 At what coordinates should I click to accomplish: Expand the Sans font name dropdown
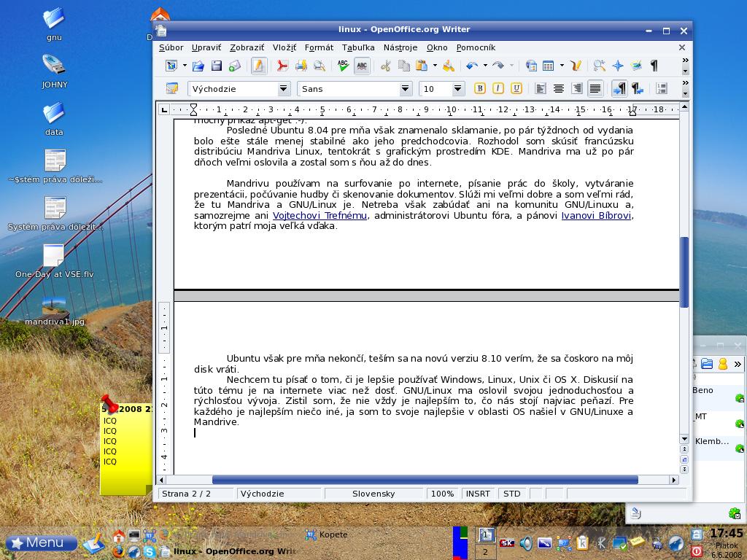point(406,89)
